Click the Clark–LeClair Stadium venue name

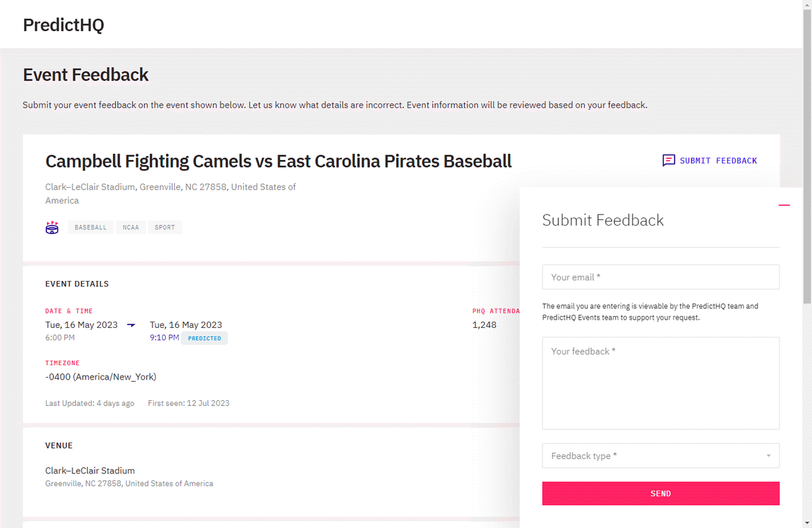click(x=90, y=470)
